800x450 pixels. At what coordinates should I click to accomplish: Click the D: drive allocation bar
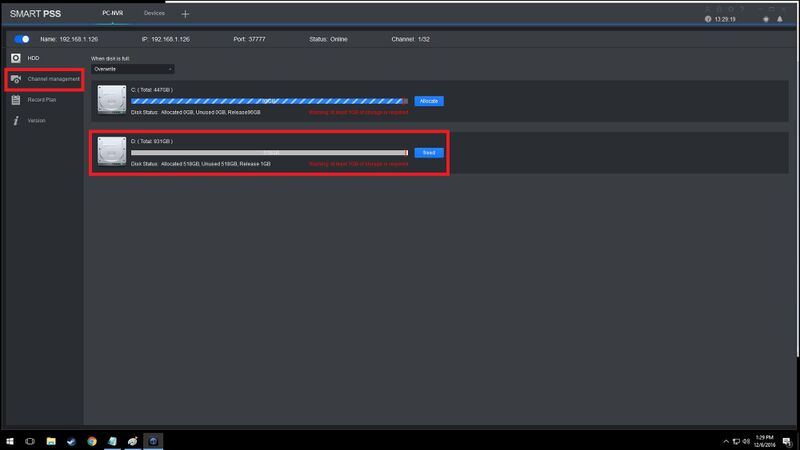coord(269,153)
